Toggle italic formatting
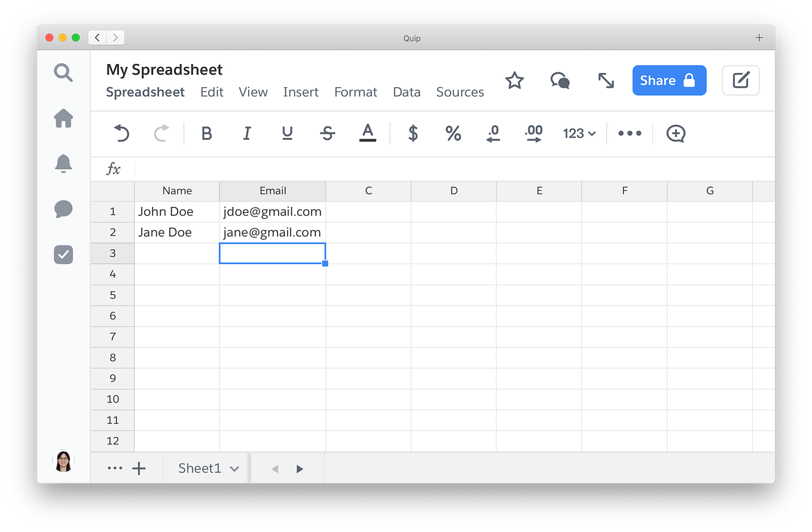Image resolution: width=812 pixels, height=532 pixels. tap(247, 133)
